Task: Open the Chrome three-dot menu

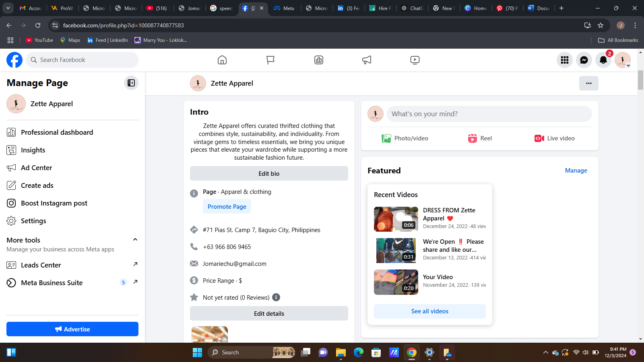Action: (x=635, y=25)
